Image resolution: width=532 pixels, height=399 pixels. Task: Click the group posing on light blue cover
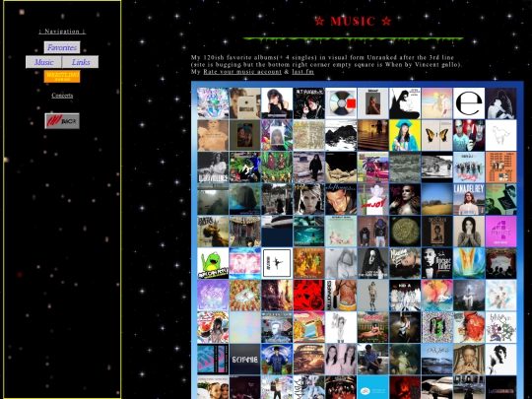469,167
